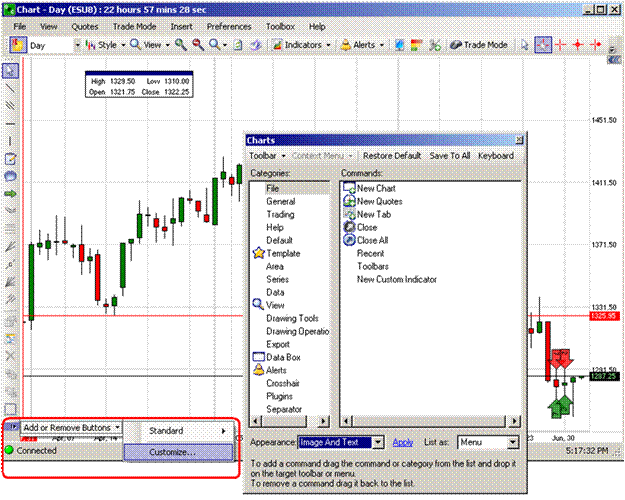625x500 pixels.
Task: Click the chart template icon left of Day
Action: tap(18, 45)
